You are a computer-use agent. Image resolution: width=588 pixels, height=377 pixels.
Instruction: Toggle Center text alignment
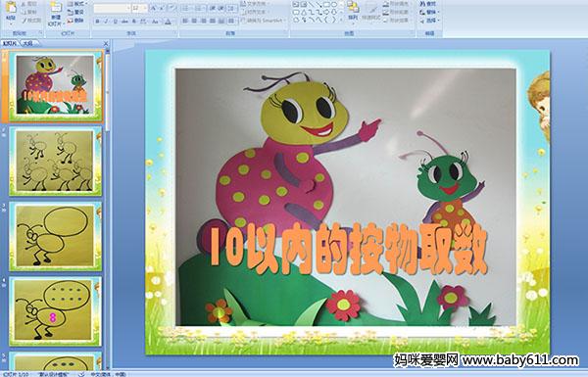pyautogui.click(x=194, y=21)
